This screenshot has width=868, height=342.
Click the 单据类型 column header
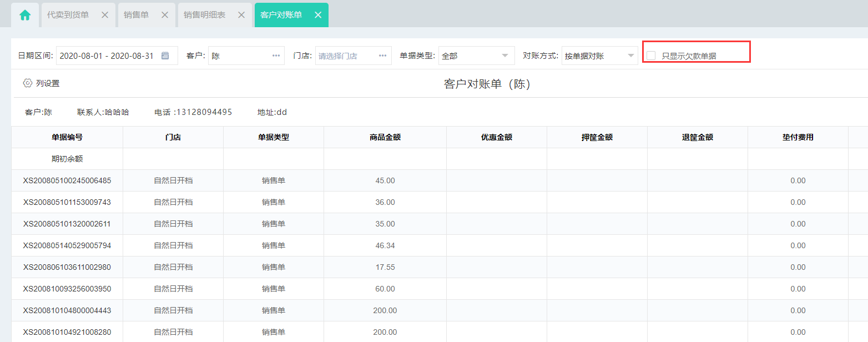[274, 137]
